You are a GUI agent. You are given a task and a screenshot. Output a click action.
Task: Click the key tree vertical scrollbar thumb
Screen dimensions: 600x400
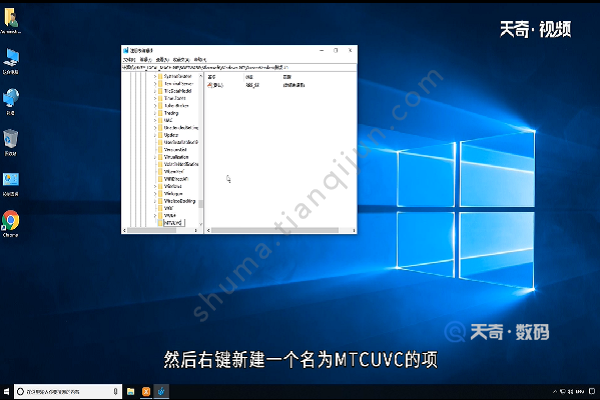click(x=201, y=204)
